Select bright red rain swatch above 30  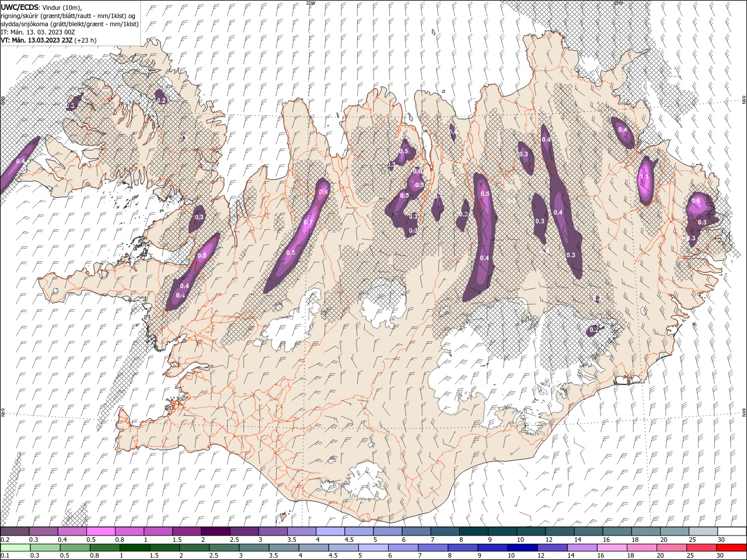pos(732,547)
